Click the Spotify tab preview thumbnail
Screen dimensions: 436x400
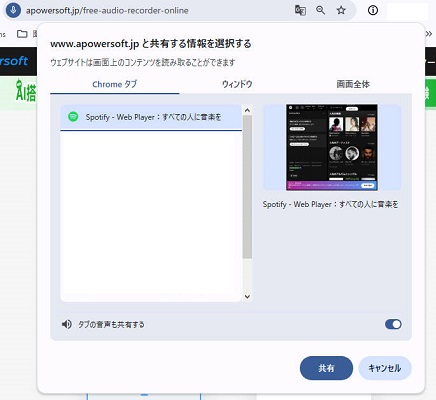click(x=332, y=147)
